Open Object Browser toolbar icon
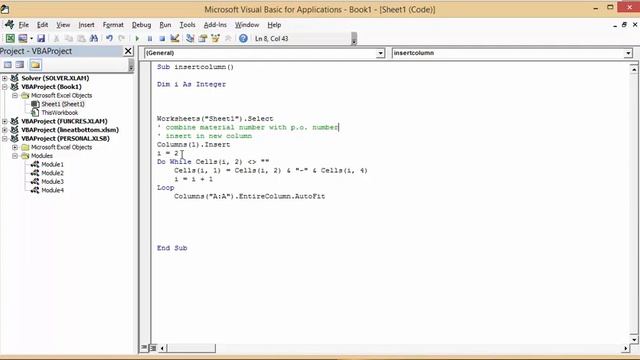Screen dimensions: 640x360 215,38
